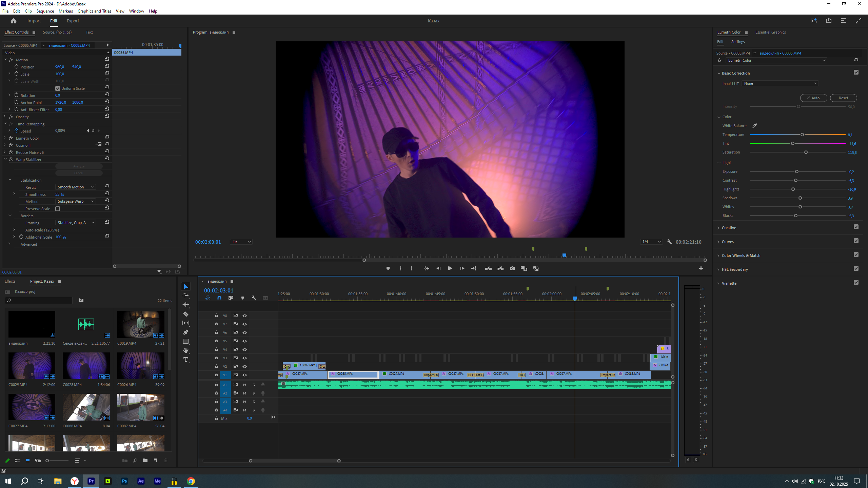Screen dimensions: 868x488
Task: Click the Temperature slider handle
Action: coord(802,135)
